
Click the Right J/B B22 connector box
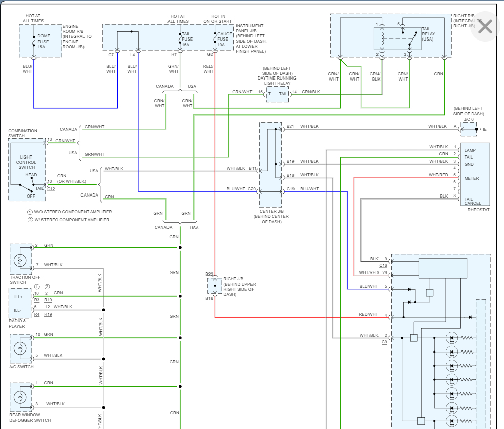click(x=215, y=286)
